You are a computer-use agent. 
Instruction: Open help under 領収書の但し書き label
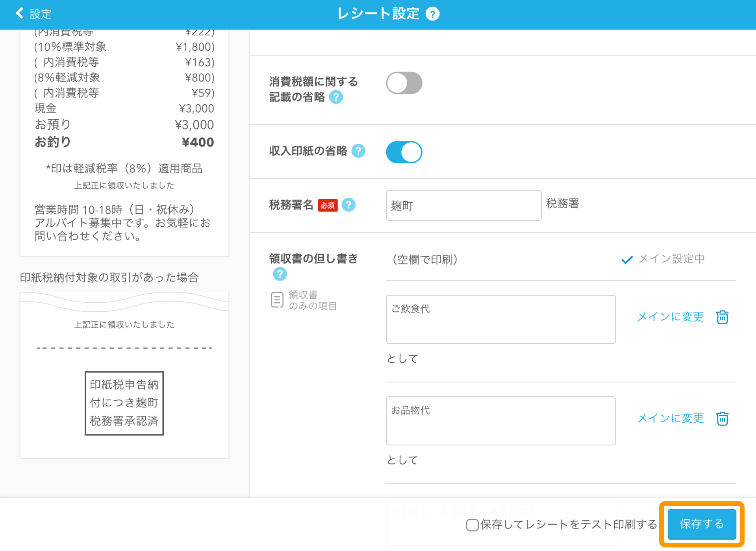coord(280,274)
